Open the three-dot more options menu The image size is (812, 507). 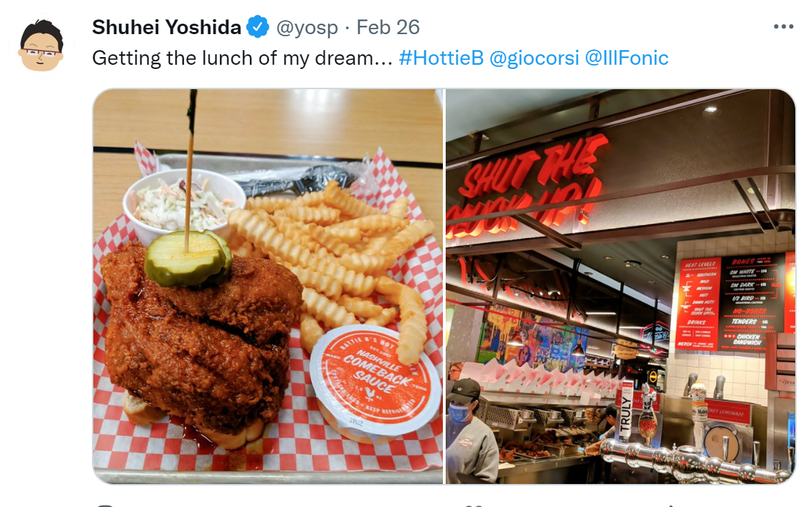783,26
